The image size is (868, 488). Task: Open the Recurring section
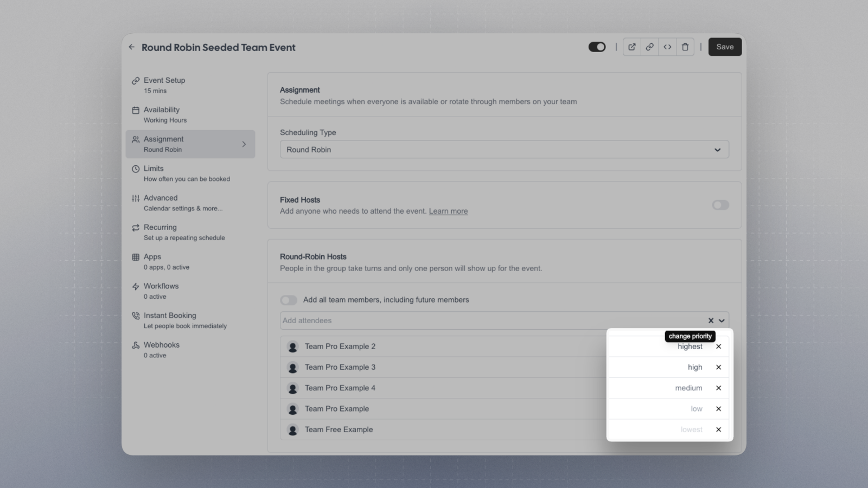pyautogui.click(x=190, y=232)
